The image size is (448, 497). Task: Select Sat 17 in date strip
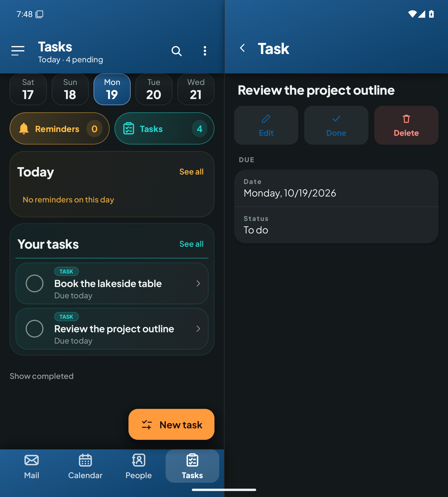[x=28, y=89]
